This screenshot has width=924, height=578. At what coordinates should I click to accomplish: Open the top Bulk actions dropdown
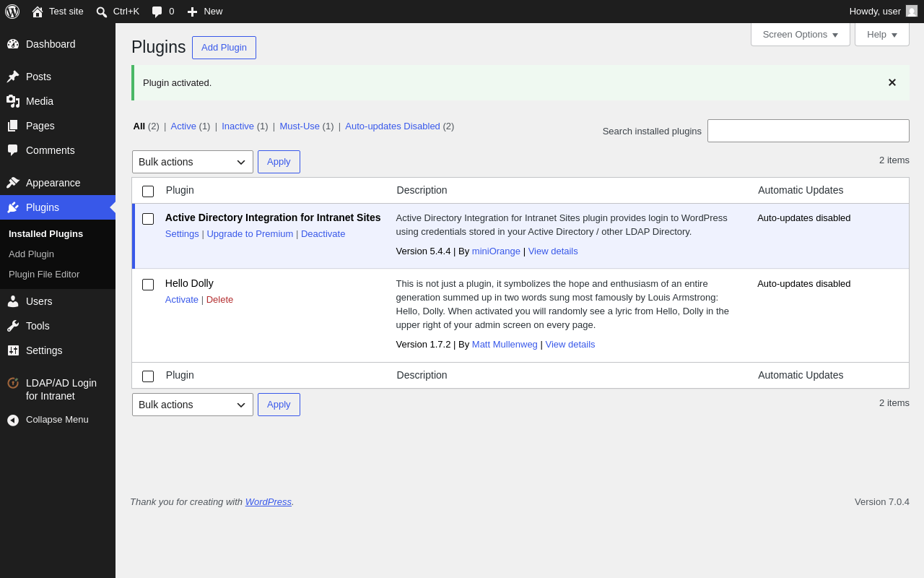coord(193,162)
